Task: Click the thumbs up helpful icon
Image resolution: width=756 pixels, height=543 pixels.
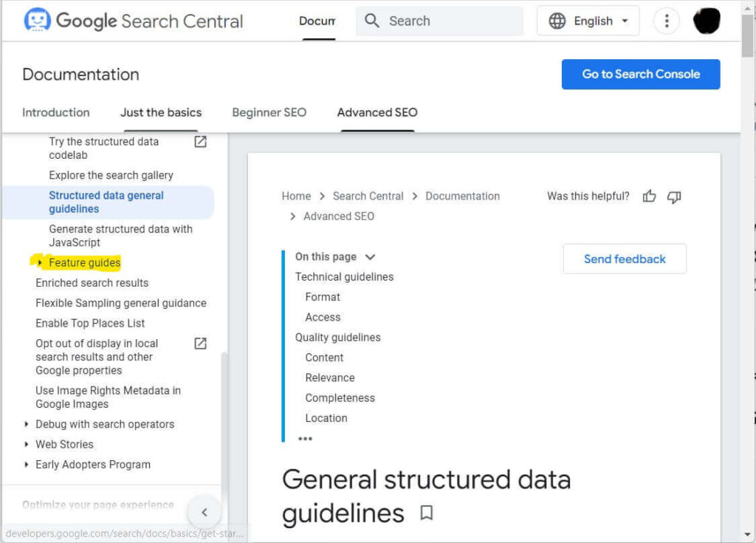Action: [x=649, y=196]
